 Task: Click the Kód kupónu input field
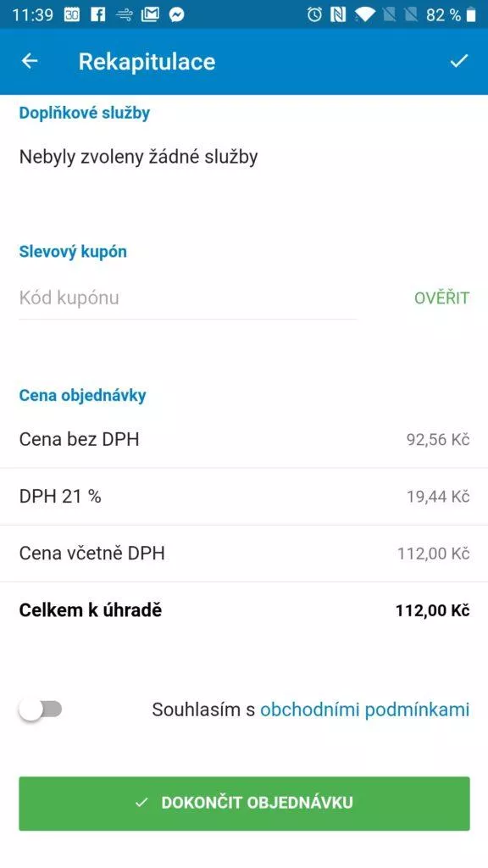point(187,298)
